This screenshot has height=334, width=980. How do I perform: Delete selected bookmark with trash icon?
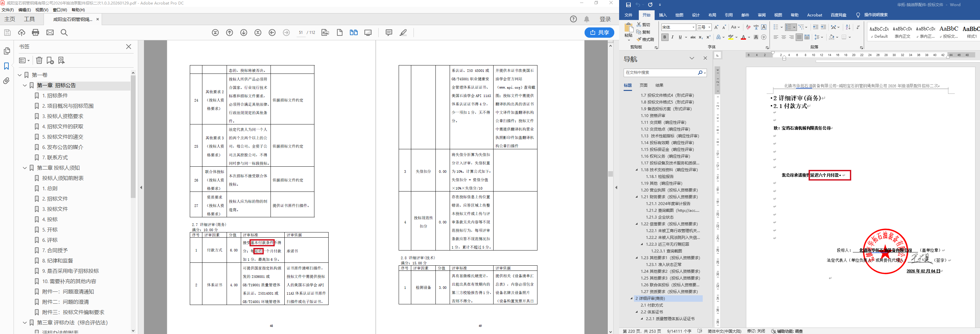[39, 60]
